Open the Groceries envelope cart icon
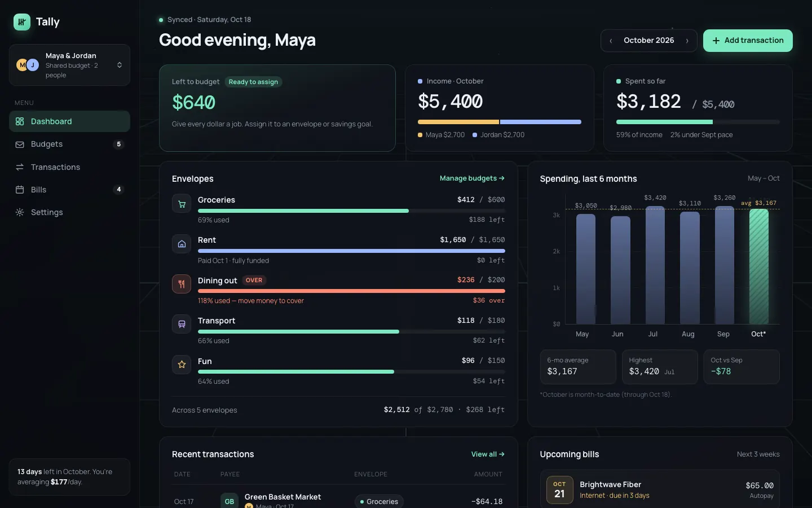 click(x=182, y=204)
